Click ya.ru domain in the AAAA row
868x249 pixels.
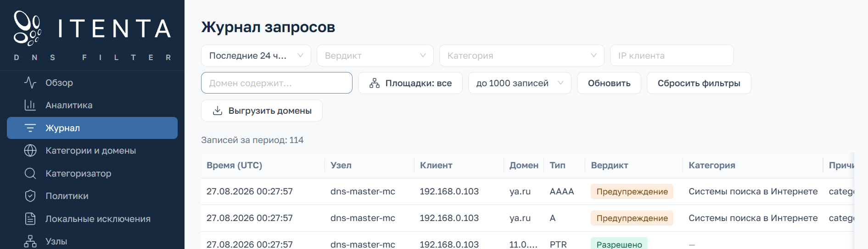click(x=520, y=192)
